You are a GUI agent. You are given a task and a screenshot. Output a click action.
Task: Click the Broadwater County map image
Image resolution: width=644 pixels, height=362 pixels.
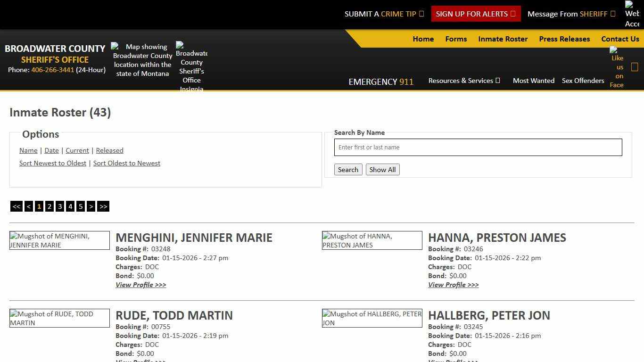tap(141, 59)
